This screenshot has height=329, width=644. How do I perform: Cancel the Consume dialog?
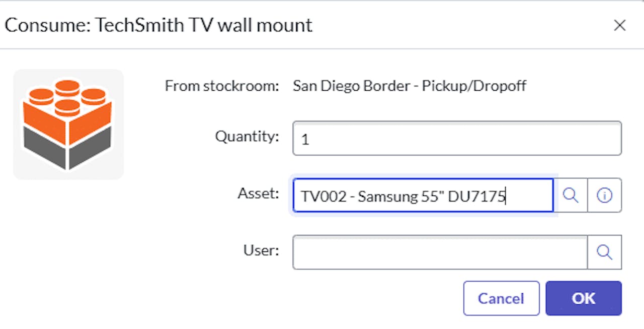click(501, 298)
